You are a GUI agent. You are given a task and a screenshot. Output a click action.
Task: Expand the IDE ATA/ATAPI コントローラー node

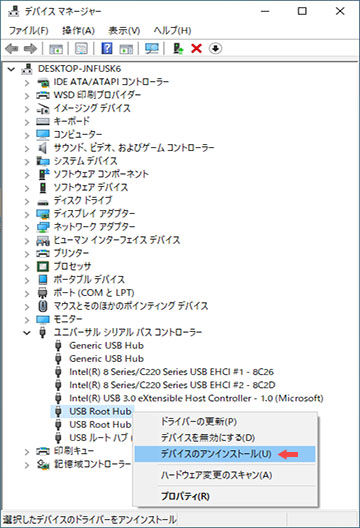tap(27, 82)
